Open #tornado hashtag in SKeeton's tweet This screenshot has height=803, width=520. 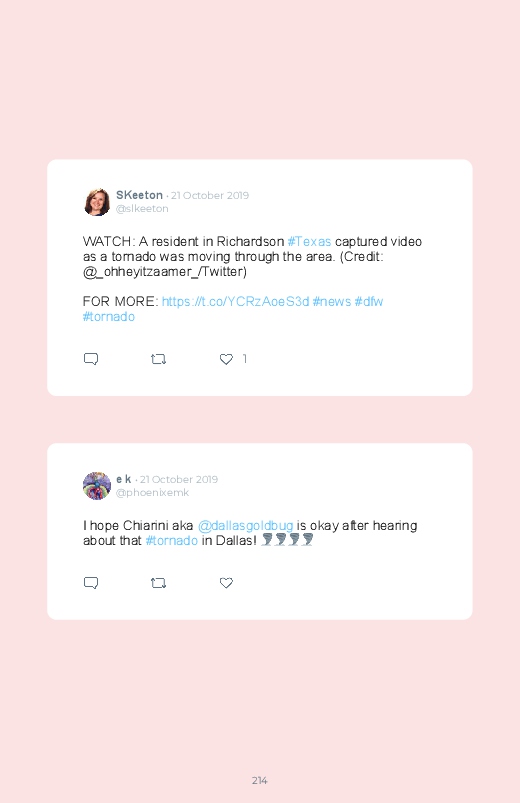pos(109,316)
